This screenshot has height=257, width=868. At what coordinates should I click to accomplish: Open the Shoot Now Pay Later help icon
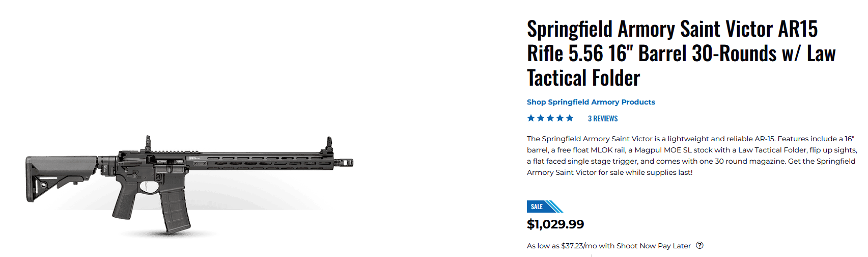pyautogui.click(x=699, y=245)
